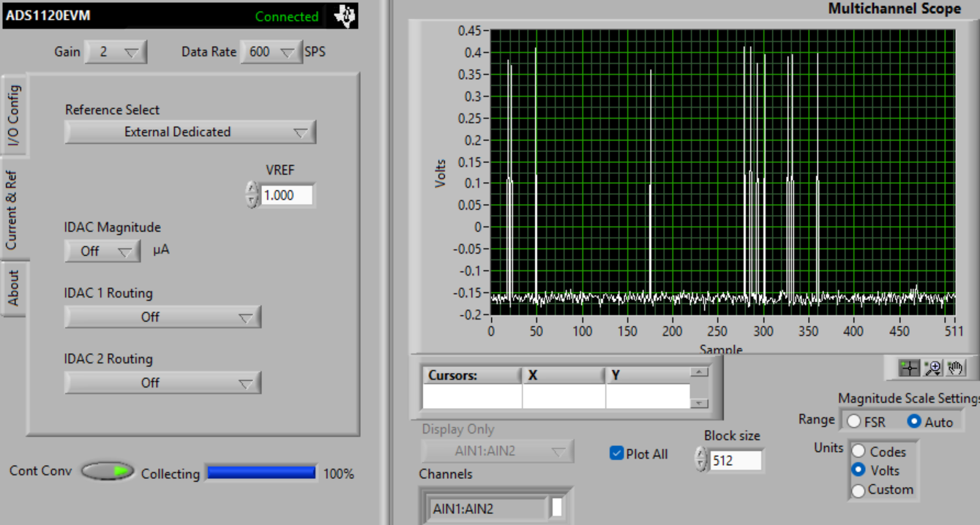The height and width of the screenshot is (525, 980).
Task: Open the IDAC 2 Routing dropdown
Action: 162,382
